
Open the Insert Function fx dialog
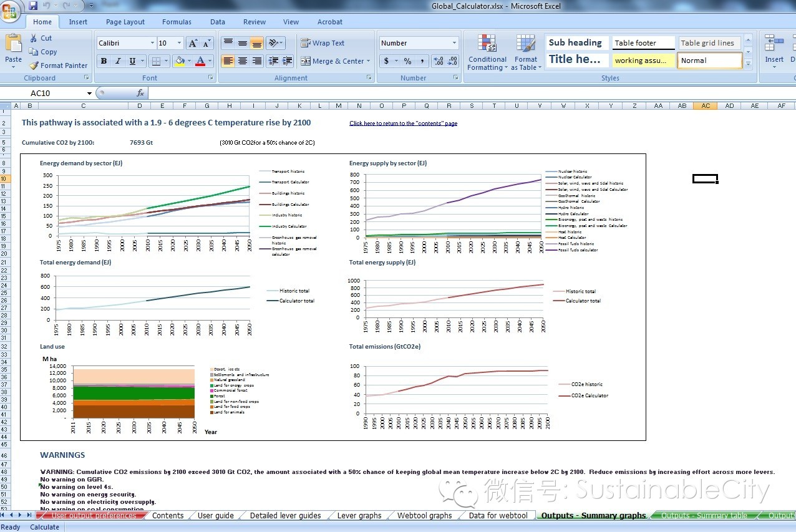[140, 93]
